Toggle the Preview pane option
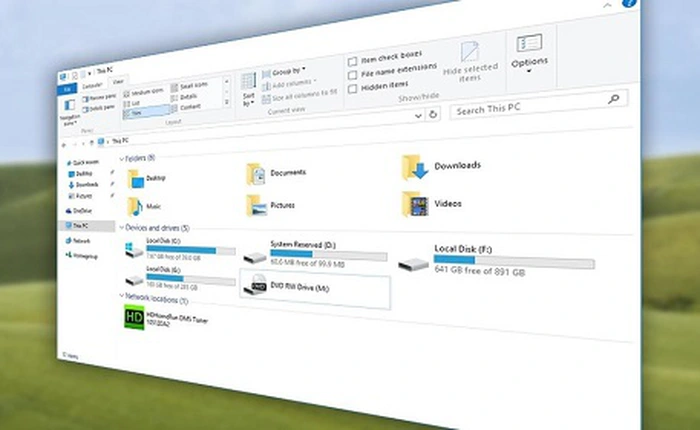 pyautogui.click(x=99, y=97)
